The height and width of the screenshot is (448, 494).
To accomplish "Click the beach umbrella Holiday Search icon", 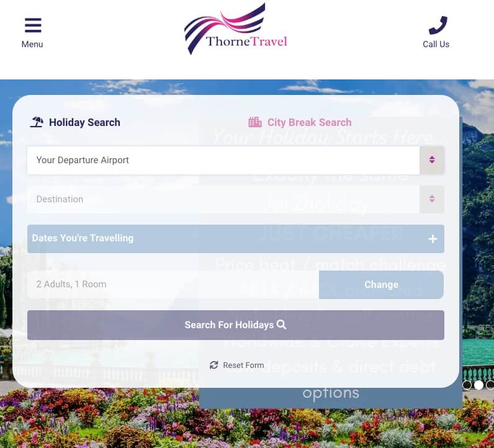I will coord(37,122).
